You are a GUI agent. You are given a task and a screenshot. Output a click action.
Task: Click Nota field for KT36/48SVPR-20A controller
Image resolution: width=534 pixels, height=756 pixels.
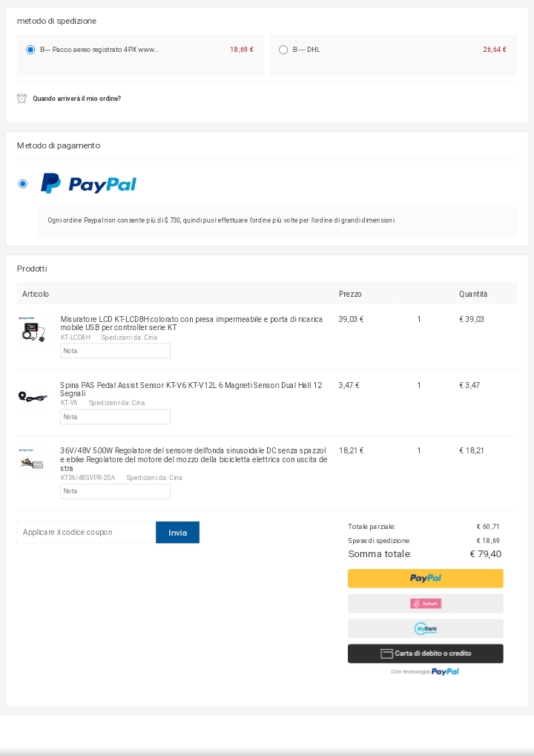point(115,491)
